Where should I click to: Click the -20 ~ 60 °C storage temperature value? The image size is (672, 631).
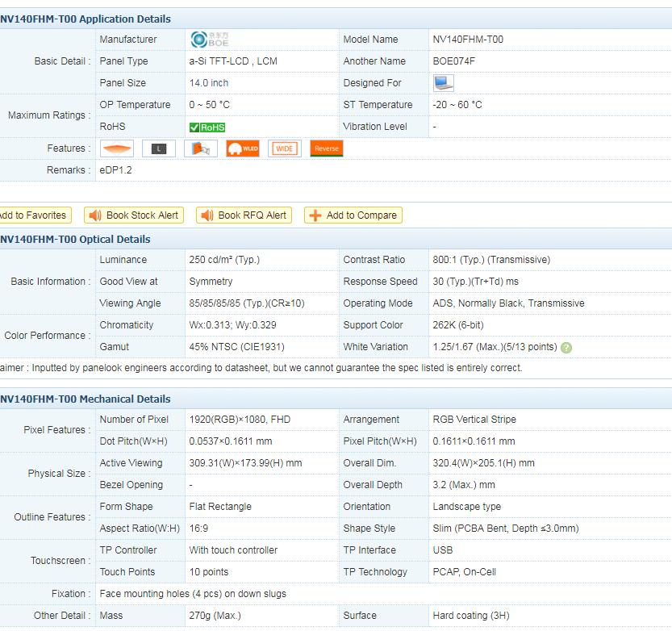point(457,105)
